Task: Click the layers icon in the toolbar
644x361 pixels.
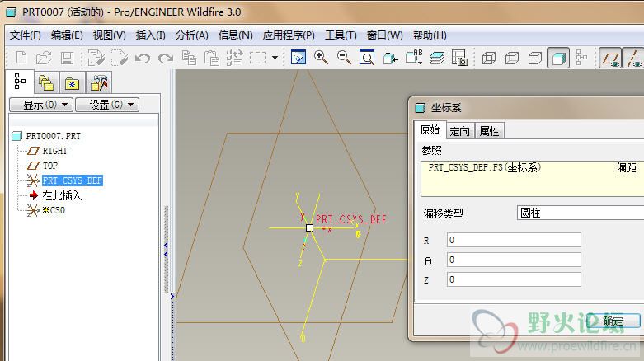Action: point(437,58)
